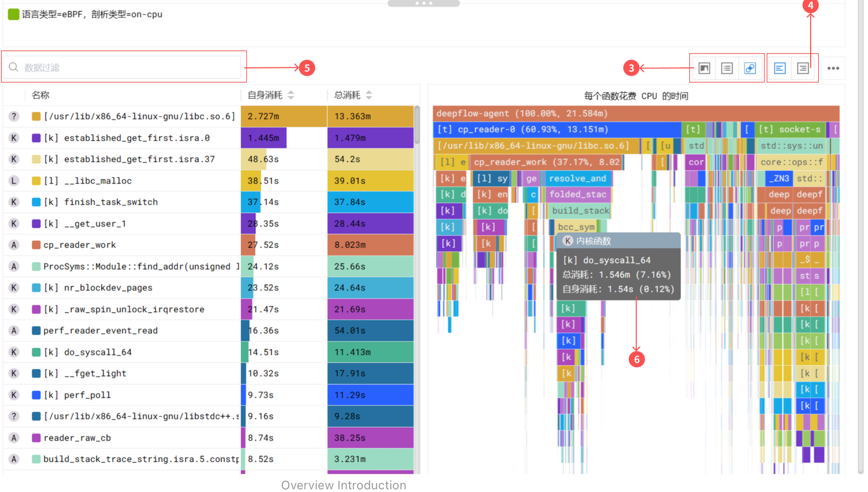The height and width of the screenshot is (492, 868).
Task: Switch to table list only view
Action: (727, 68)
